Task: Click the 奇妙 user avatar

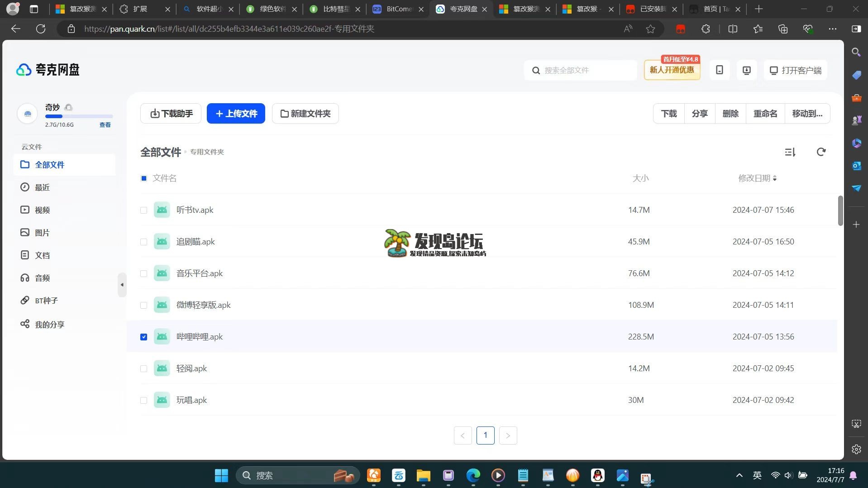Action: tap(27, 114)
